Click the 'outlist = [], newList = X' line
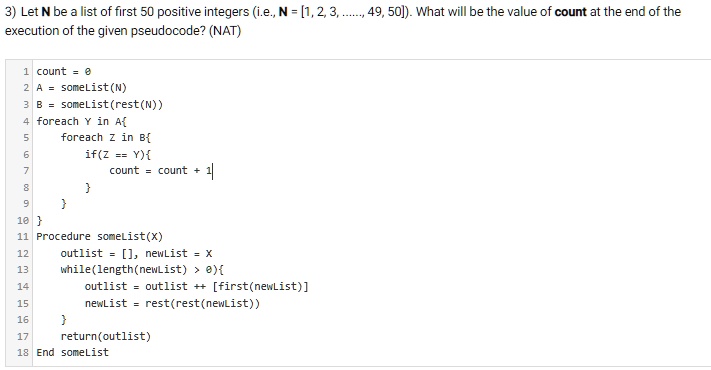The width and height of the screenshot is (711, 370). [136, 253]
